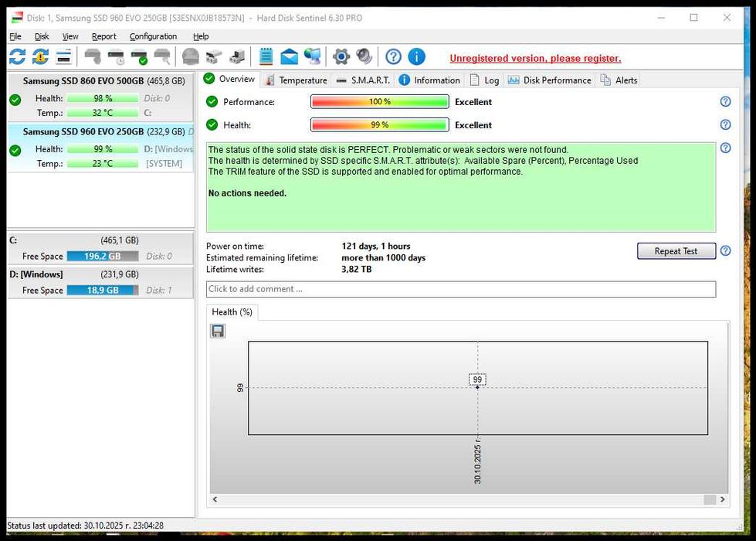Switch to the Information tab
Screen dimensions: 756x541
pyautogui.click(x=429, y=80)
